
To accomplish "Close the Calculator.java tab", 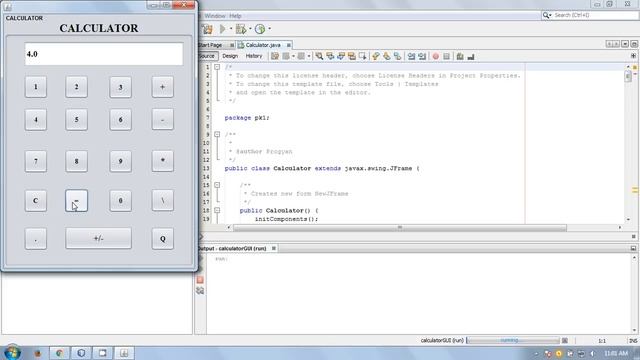I will pos(289,45).
